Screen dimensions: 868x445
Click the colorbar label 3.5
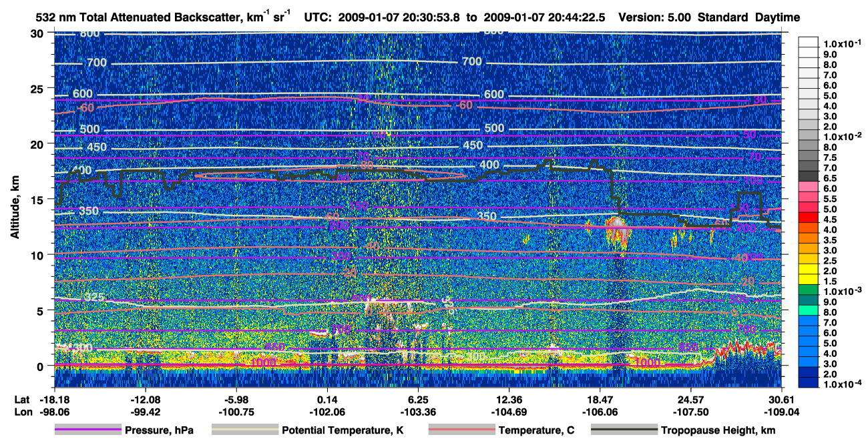pyautogui.click(x=830, y=240)
